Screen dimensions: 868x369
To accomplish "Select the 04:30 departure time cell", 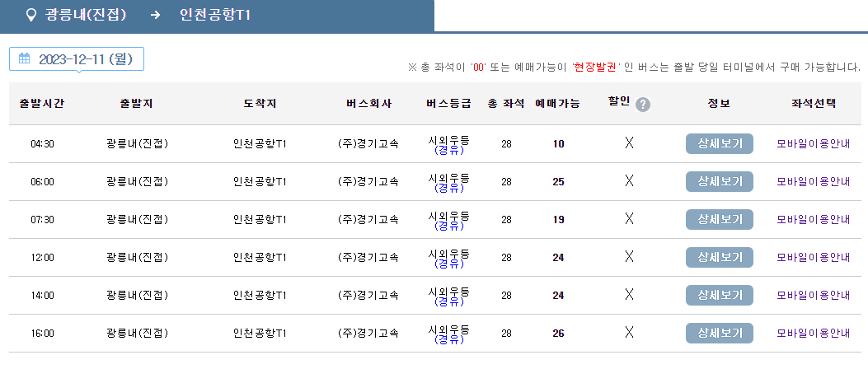I will [x=42, y=144].
